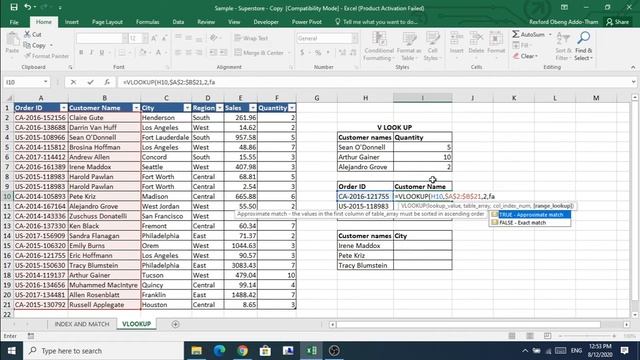Viewport: 640px width, 360px height.
Task: Click the Delete cells icon
Action: 476,39
